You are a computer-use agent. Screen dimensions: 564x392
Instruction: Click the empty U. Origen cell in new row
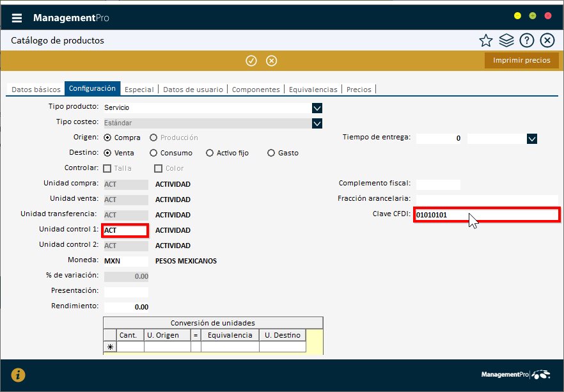pyautogui.click(x=168, y=347)
